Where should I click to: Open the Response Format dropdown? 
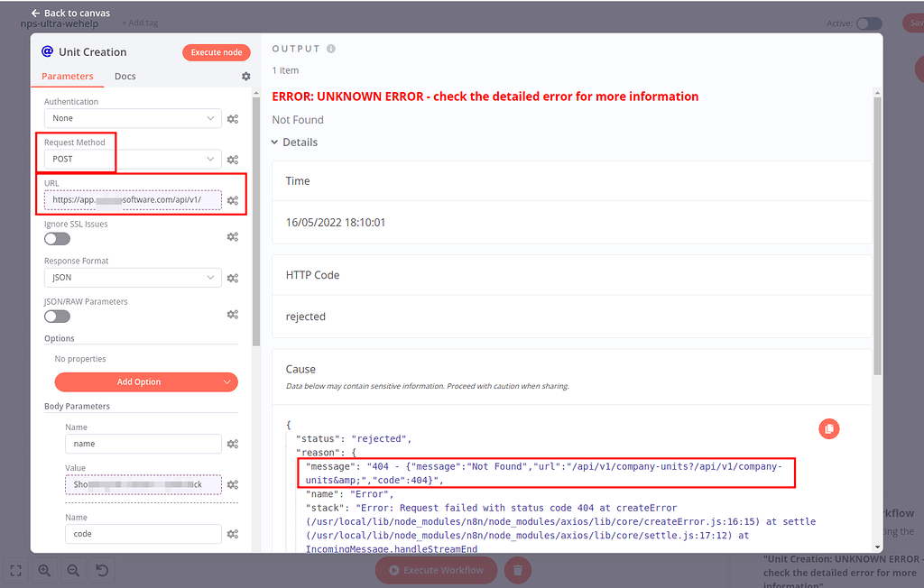[132, 277]
